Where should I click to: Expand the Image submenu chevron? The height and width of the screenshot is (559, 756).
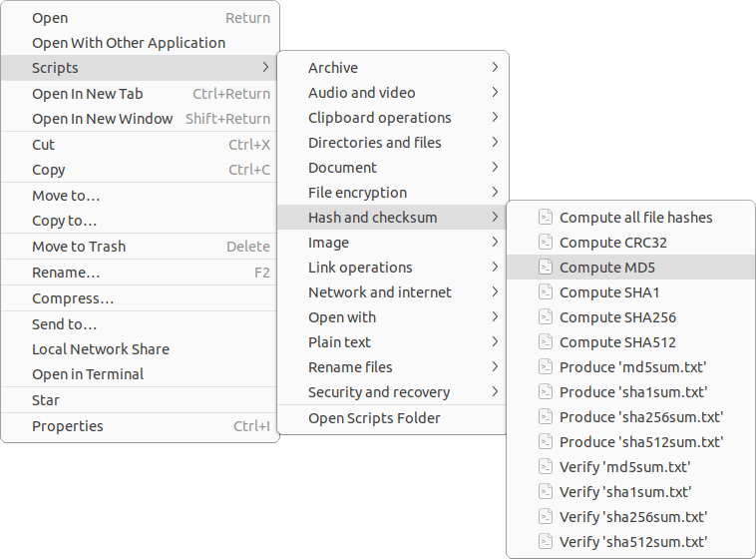pyautogui.click(x=495, y=242)
